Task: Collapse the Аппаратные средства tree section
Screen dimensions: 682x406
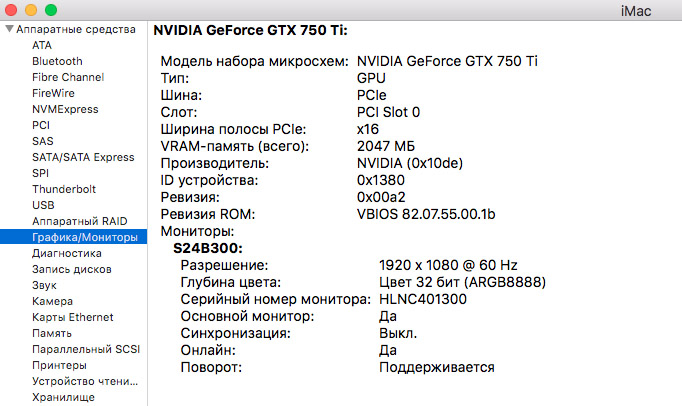Action: pyautogui.click(x=9, y=29)
